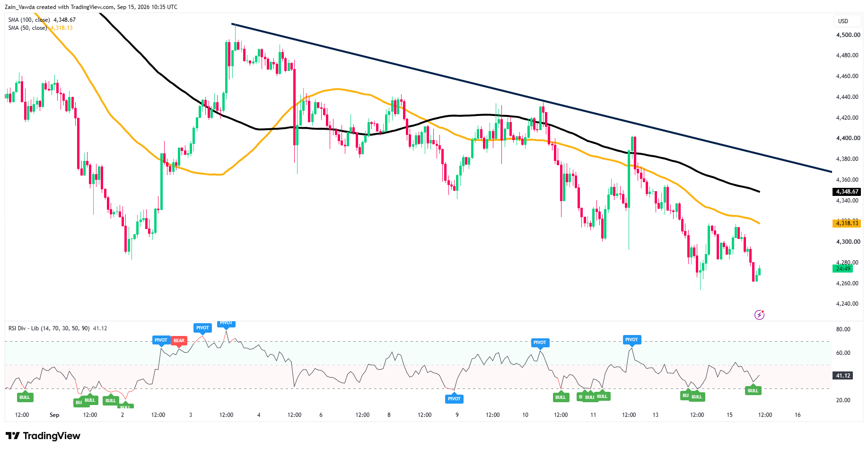Click the PIVOT marker above RSI near Sep 13
This screenshot has height=450, width=868.
click(631, 339)
